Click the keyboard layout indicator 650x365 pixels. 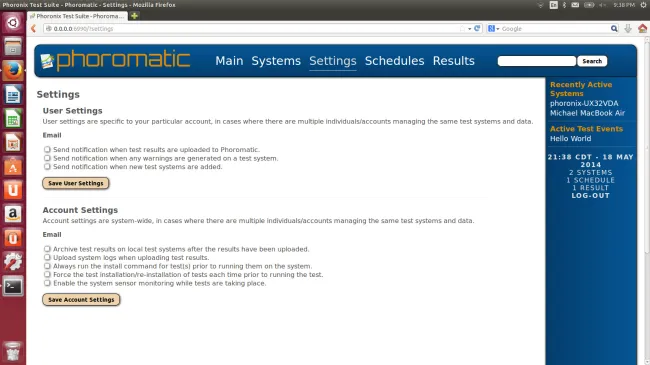pos(553,5)
